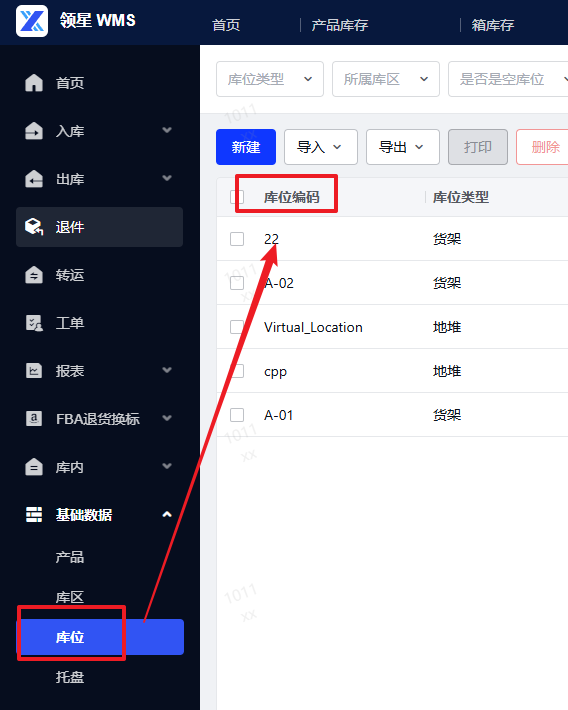The image size is (568, 710).
Task: Toggle the select-all checkbox beside 库位编码
Action: (237, 197)
